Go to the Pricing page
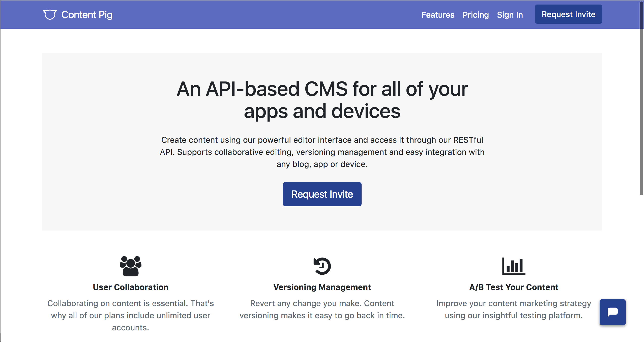The width and height of the screenshot is (644, 342). coord(476,15)
